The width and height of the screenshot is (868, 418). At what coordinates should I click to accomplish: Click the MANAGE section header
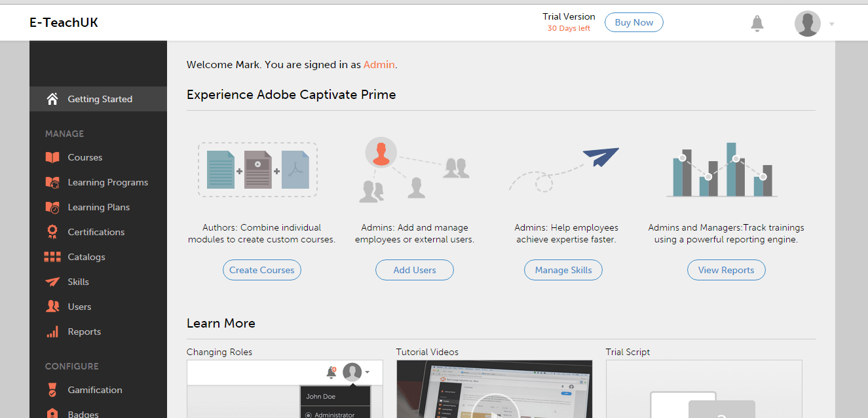(x=64, y=134)
